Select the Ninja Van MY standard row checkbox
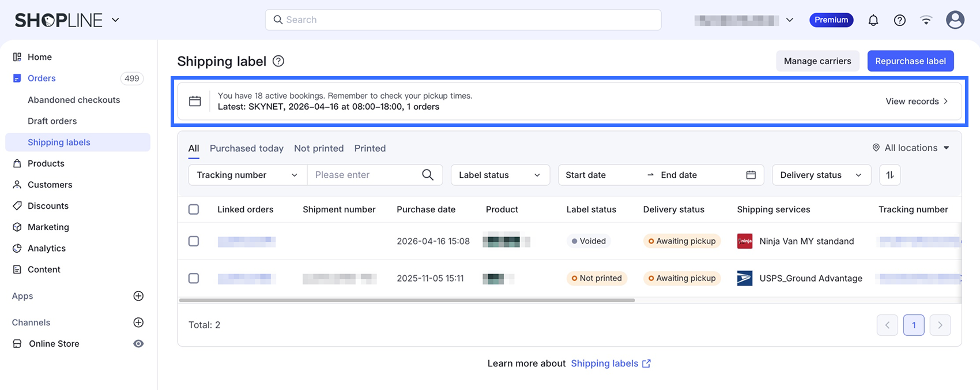The image size is (980, 390). (x=194, y=241)
